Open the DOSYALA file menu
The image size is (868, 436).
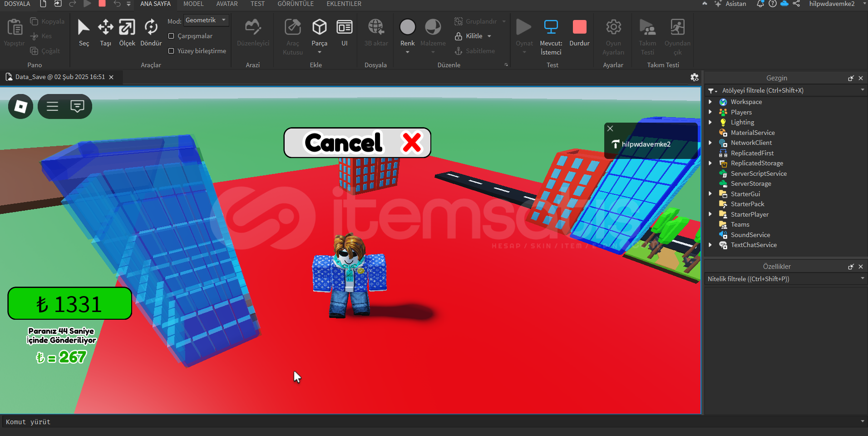tap(17, 4)
